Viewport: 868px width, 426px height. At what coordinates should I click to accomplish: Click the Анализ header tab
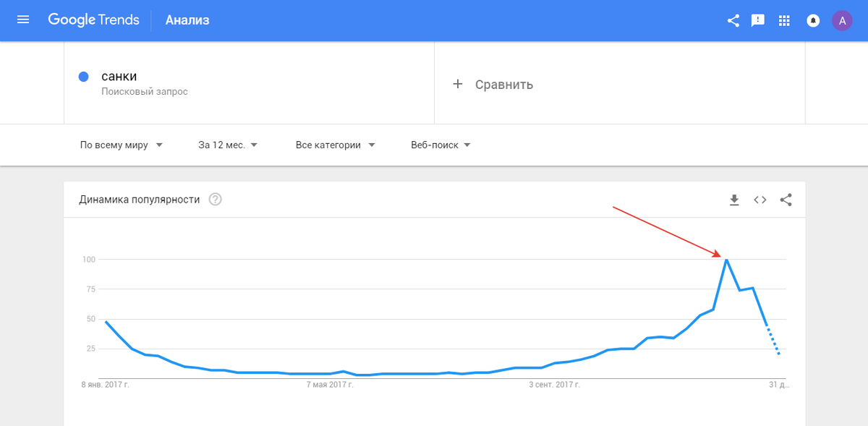coord(187,20)
